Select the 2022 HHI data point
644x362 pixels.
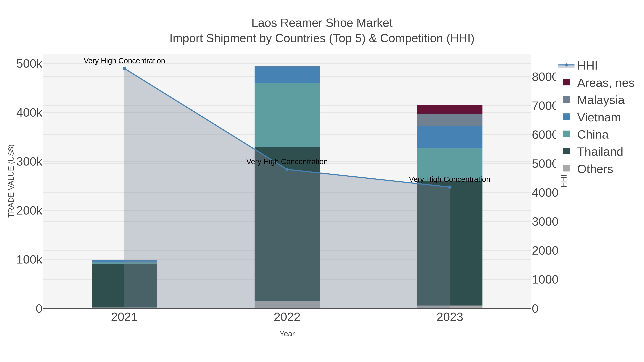coord(287,169)
